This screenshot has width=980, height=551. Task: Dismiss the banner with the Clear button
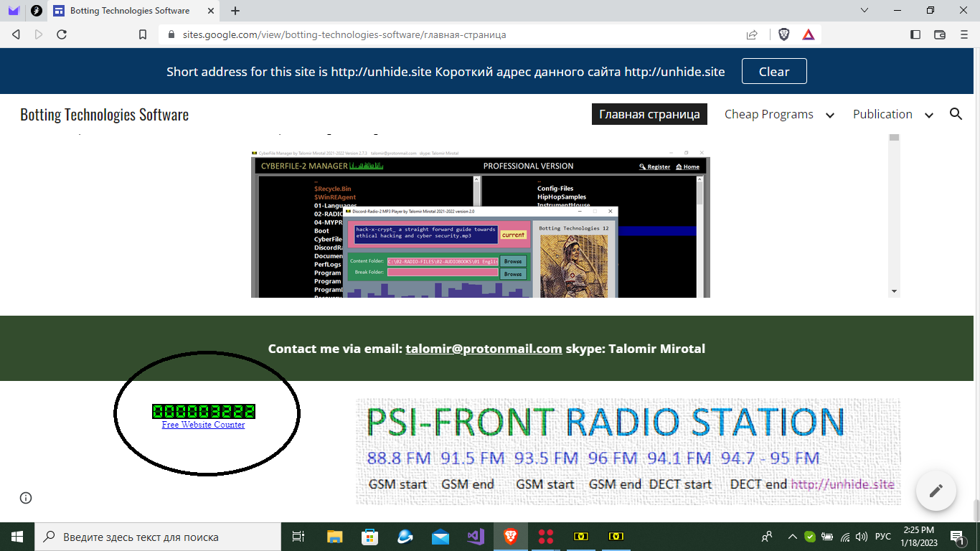click(774, 72)
